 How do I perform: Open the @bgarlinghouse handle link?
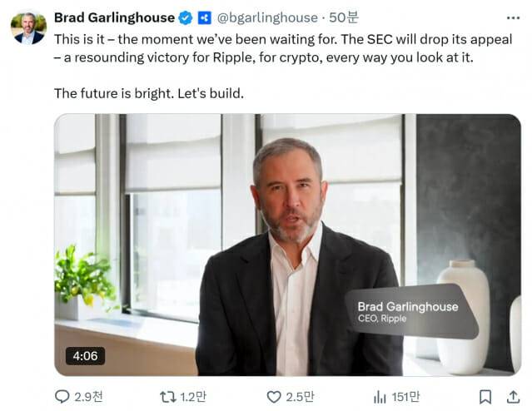pos(266,17)
